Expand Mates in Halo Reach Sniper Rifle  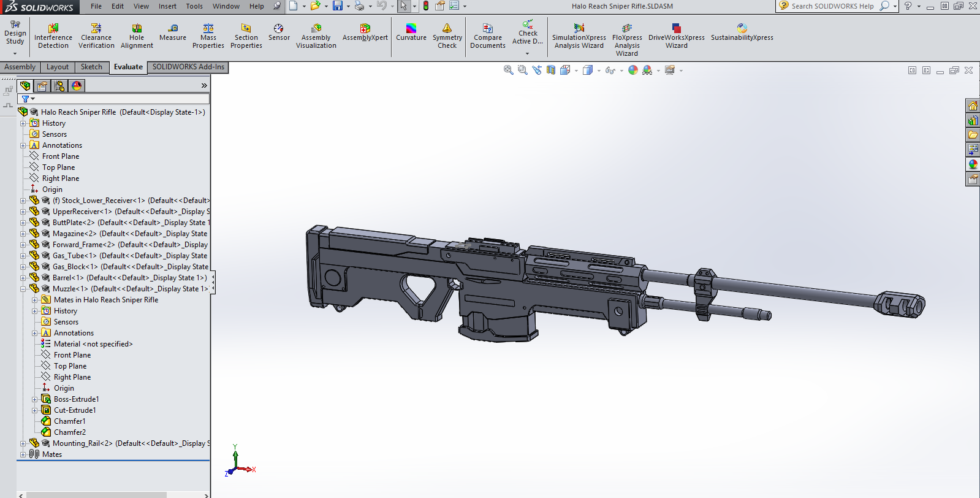tap(35, 300)
